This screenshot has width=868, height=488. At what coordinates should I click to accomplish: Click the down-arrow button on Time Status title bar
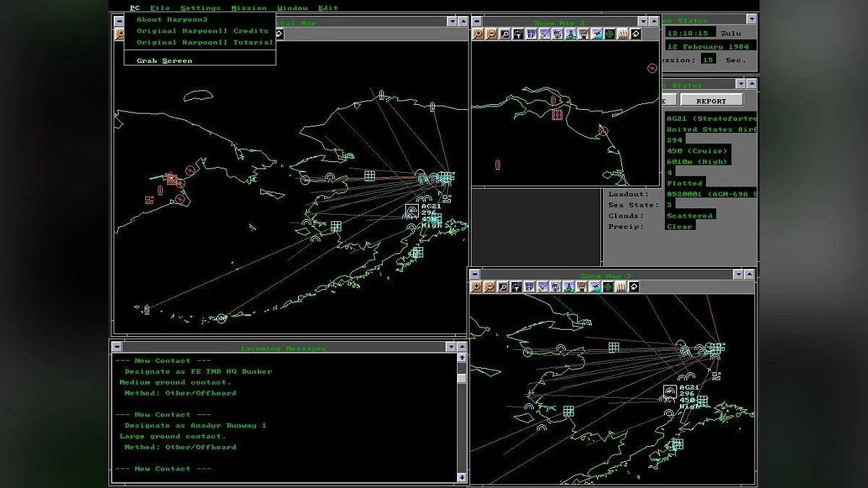[752, 19]
